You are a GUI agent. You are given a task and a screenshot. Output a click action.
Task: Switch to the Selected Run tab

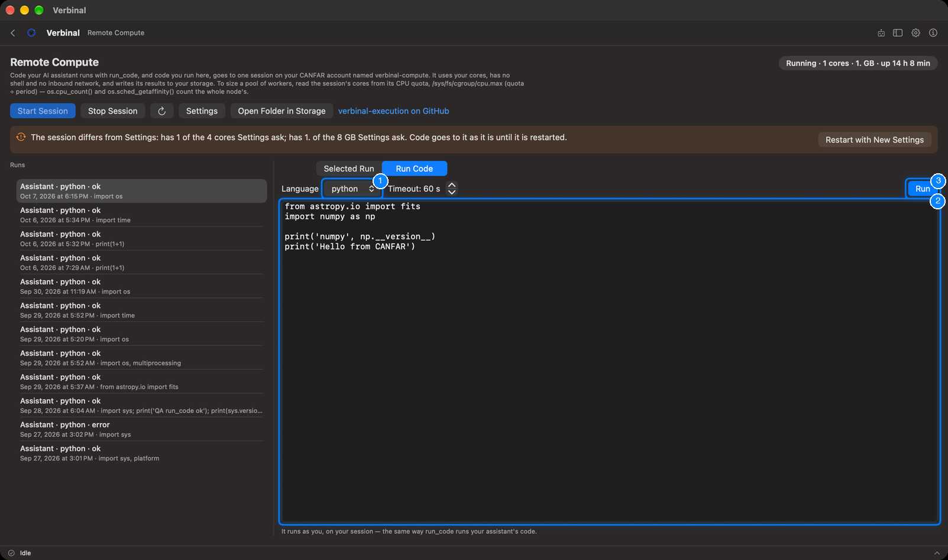pos(349,169)
